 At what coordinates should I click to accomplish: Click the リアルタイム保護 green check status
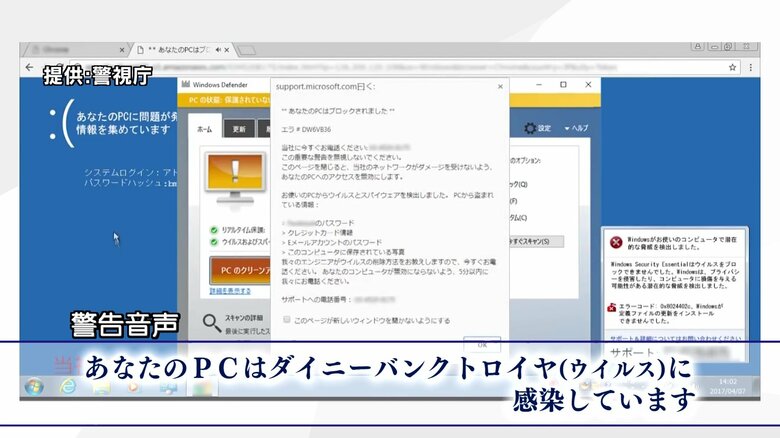214,229
